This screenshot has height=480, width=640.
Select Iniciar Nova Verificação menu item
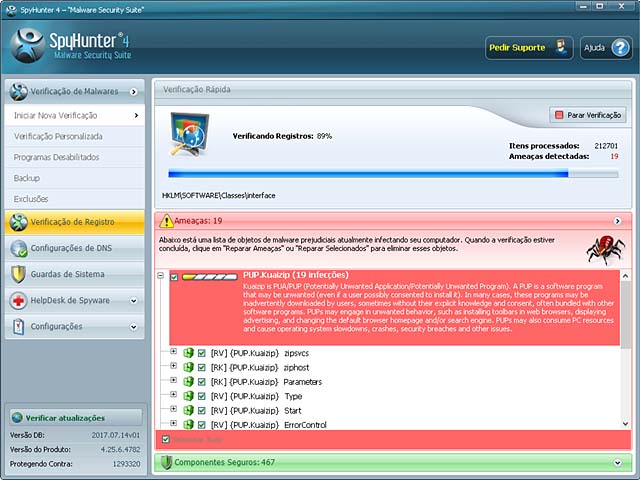point(75,116)
